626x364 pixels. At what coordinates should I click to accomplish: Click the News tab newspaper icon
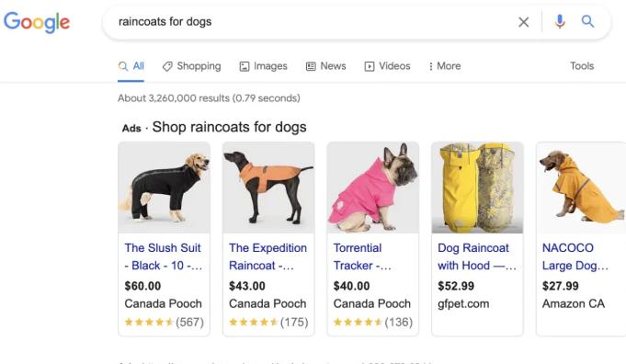tap(311, 66)
